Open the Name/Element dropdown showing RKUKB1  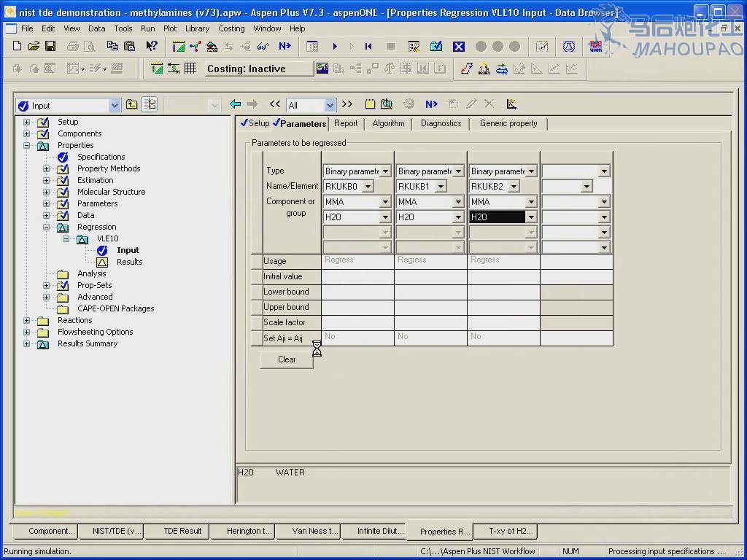(x=441, y=186)
